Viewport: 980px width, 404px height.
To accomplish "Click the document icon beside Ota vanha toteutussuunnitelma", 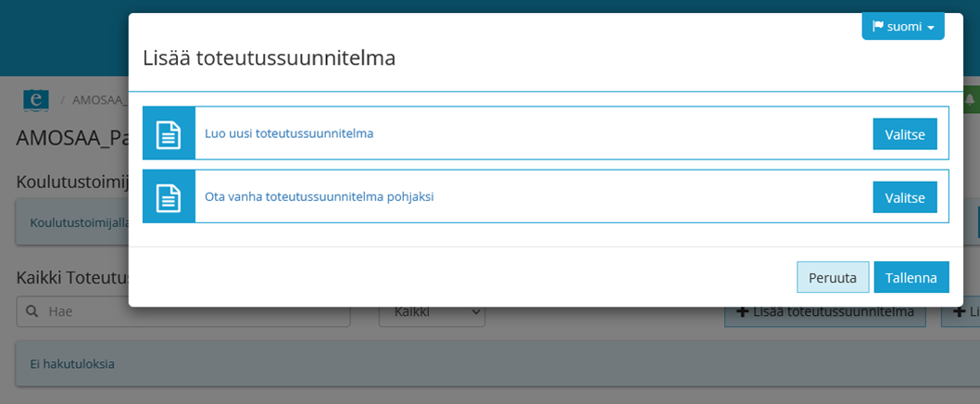I will (x=169, y=196).
